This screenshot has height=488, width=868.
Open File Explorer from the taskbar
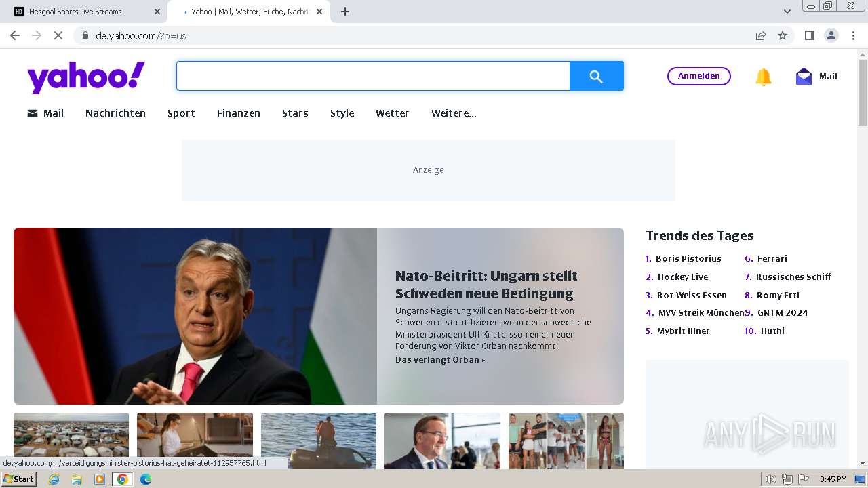(x=77, y=479)
